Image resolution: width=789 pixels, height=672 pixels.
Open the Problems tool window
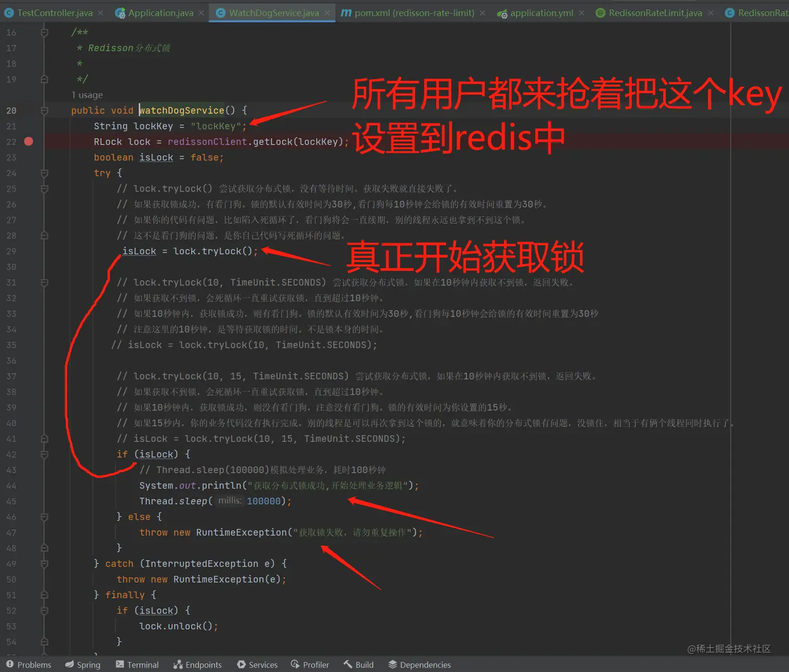(x=29, y=665)
